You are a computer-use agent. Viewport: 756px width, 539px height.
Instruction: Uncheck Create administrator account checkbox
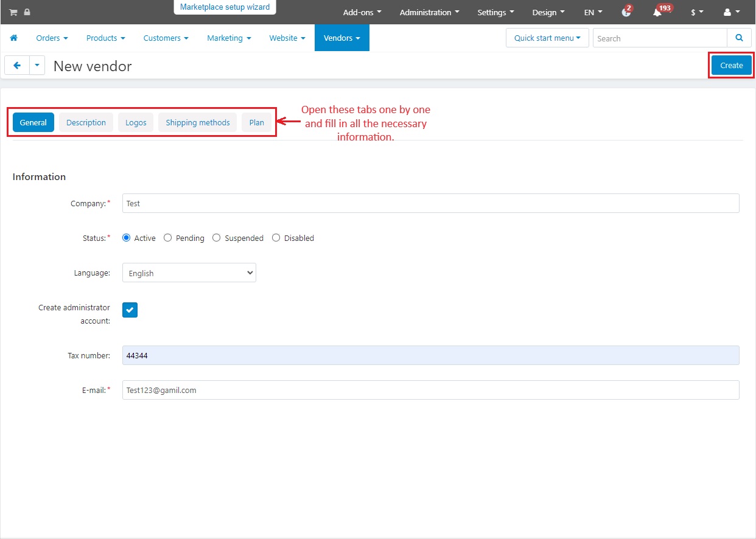(x=130, y=310)
